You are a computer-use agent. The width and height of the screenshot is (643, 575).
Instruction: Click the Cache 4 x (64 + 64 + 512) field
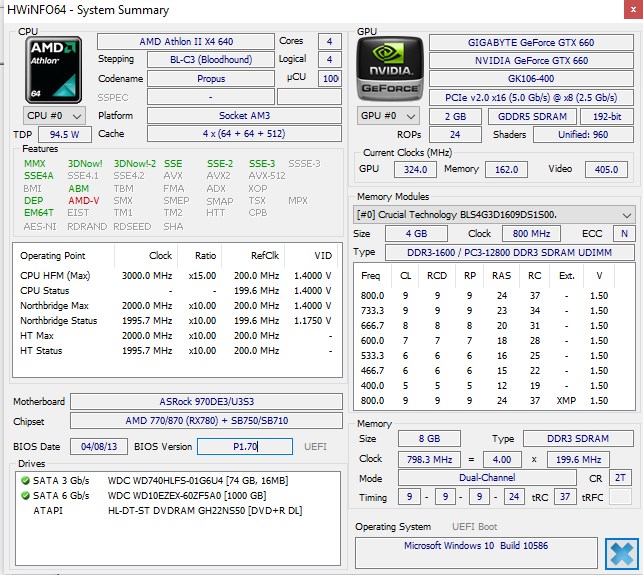click(244, 134)
